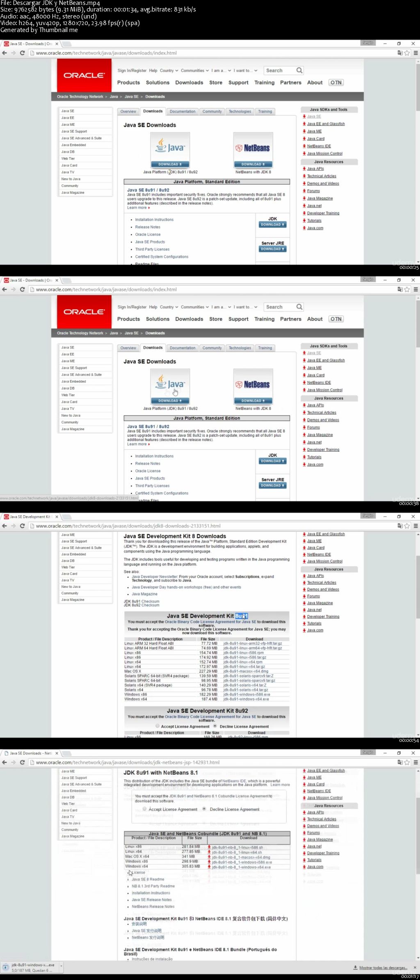Reload the page in the 00:01:17 frame
Viewport: 420px width, 980px height.
[22, 762]
